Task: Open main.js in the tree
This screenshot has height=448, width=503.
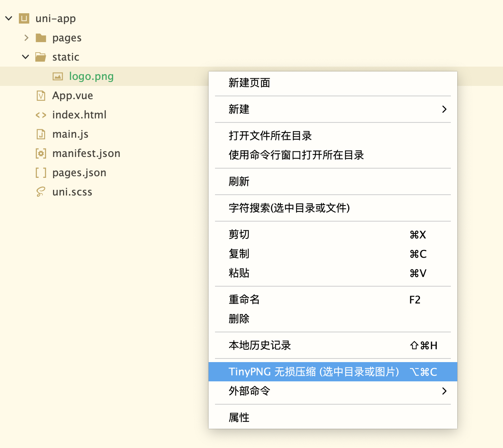Action: (x=70, y=134)
